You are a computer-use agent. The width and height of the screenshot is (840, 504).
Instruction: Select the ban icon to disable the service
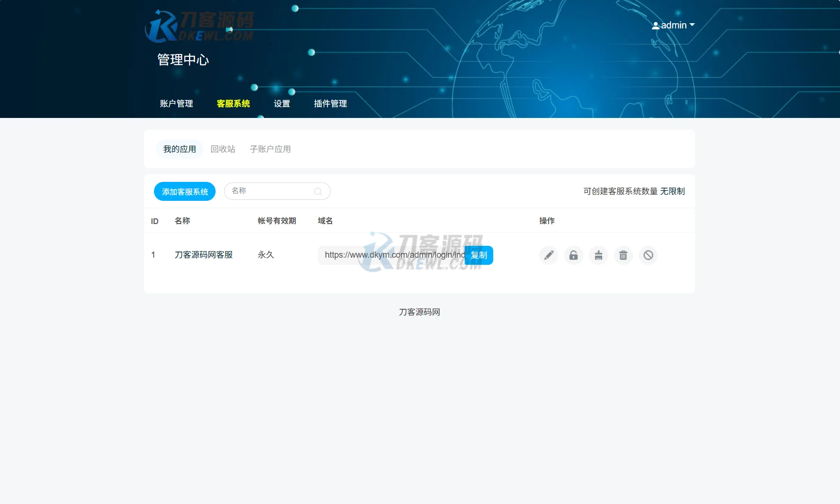point(648,255)
